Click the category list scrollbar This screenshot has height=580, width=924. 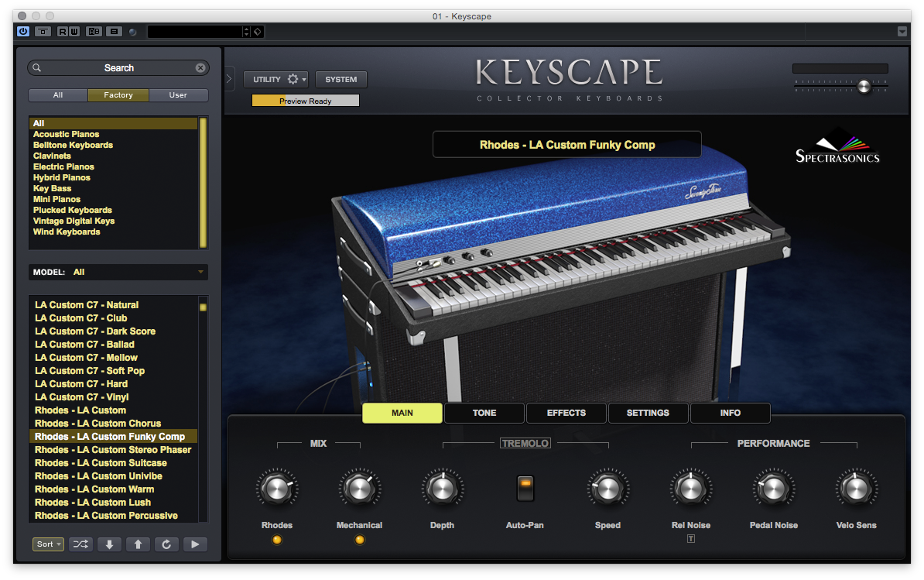click(x=203, y=182)
